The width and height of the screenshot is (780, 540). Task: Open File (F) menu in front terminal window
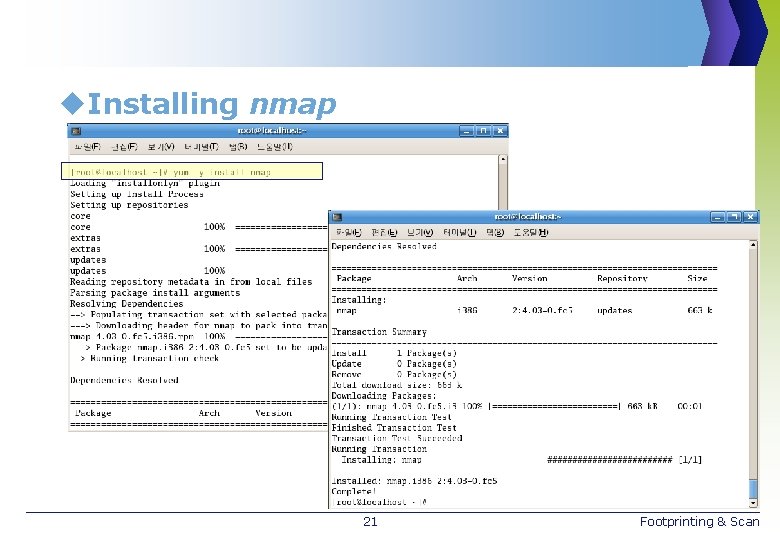click(x=348, y=232)
